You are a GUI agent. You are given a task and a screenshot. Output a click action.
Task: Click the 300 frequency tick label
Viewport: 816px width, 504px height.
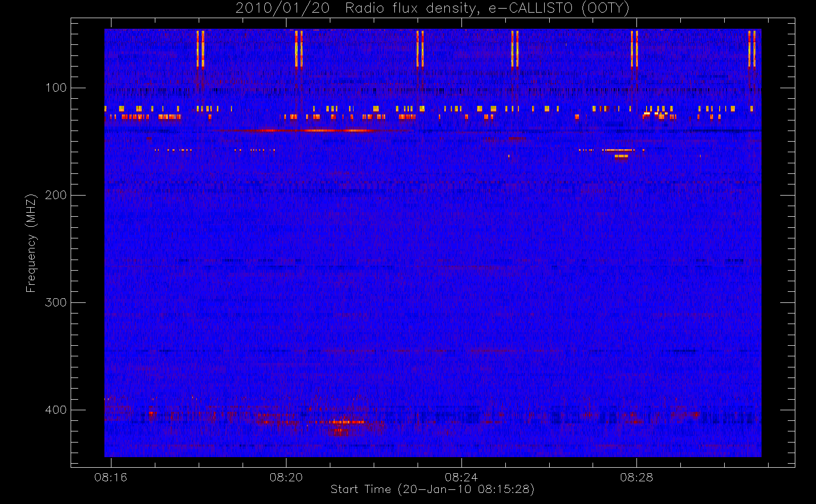coord(56,302)
